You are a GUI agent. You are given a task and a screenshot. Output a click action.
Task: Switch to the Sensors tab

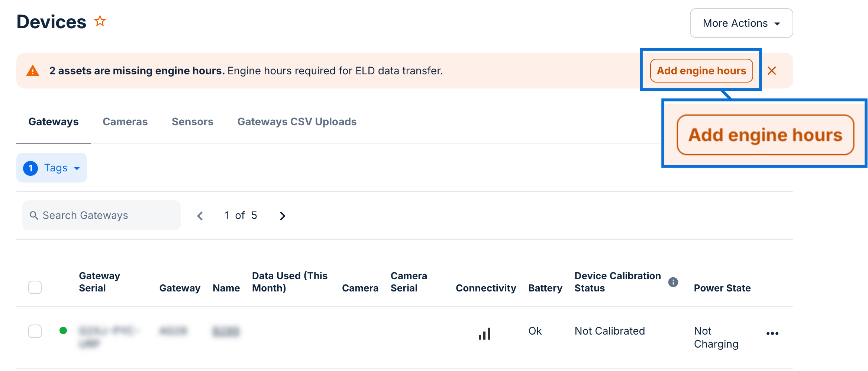[x=192, y=122]
